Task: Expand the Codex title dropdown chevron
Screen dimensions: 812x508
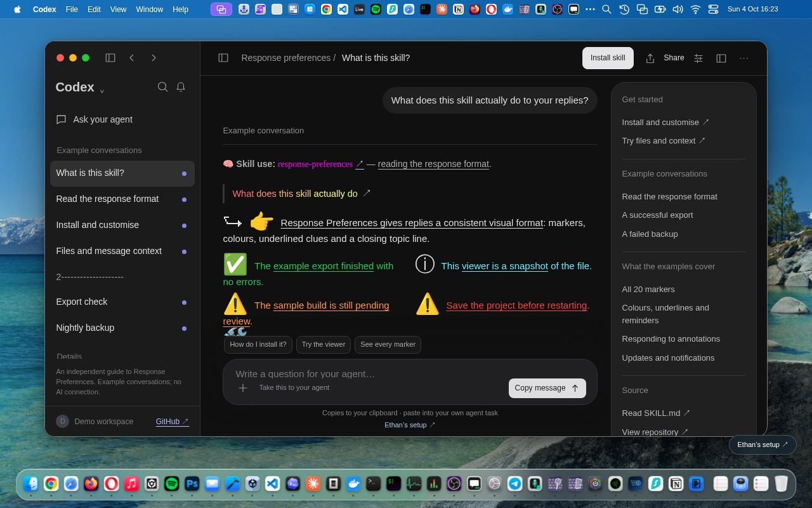Action: coord(101,91)
